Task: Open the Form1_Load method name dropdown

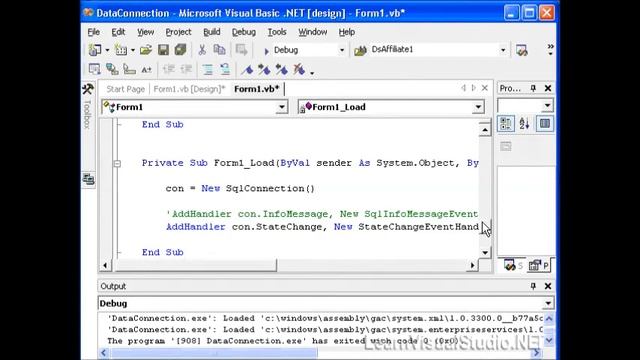Action: tap(478, 107)
